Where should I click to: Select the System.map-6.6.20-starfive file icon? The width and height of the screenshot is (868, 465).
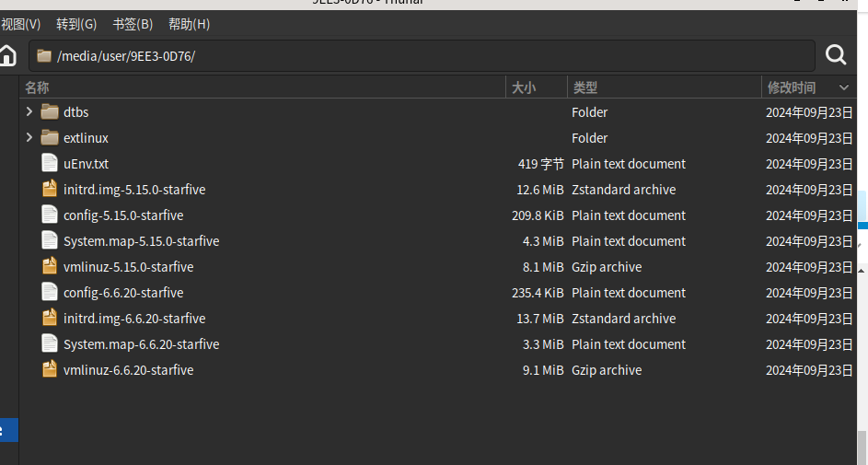[x=50, y=343]
